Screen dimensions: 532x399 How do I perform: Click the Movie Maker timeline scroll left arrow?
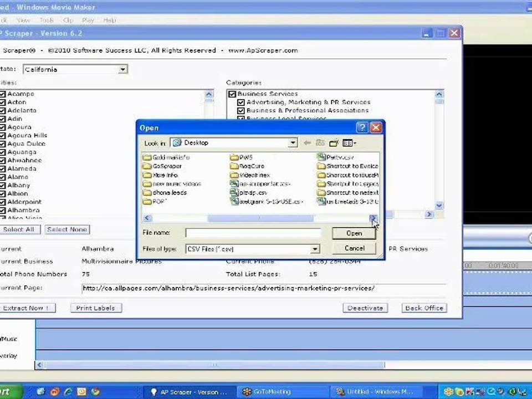tap(39, 365)
